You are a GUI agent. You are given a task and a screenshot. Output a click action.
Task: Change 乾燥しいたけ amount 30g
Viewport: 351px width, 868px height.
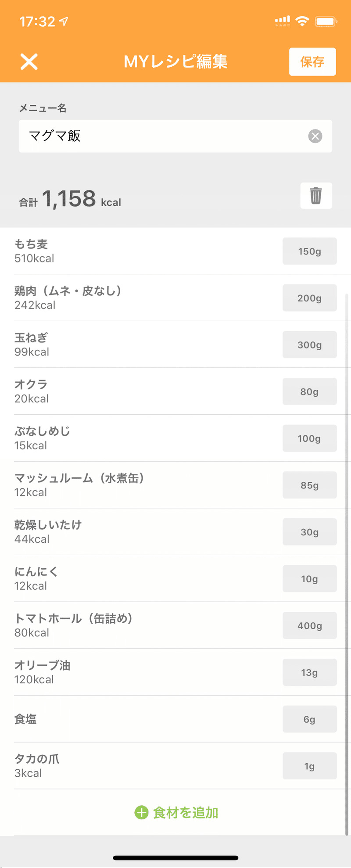[309, 532]
